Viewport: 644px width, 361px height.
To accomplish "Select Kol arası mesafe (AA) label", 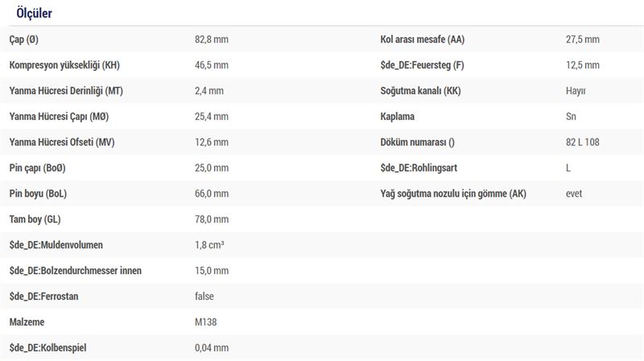I will pyautogui.click(x=422, y=39).
